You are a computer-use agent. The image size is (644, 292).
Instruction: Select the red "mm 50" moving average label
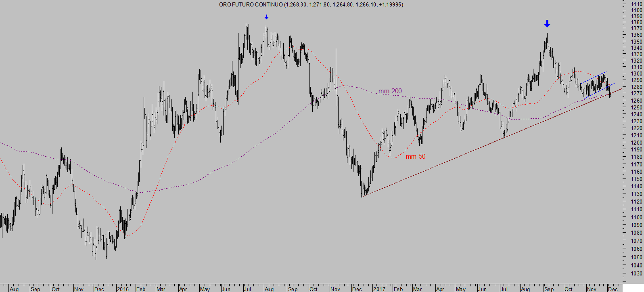tap(415, 157)
